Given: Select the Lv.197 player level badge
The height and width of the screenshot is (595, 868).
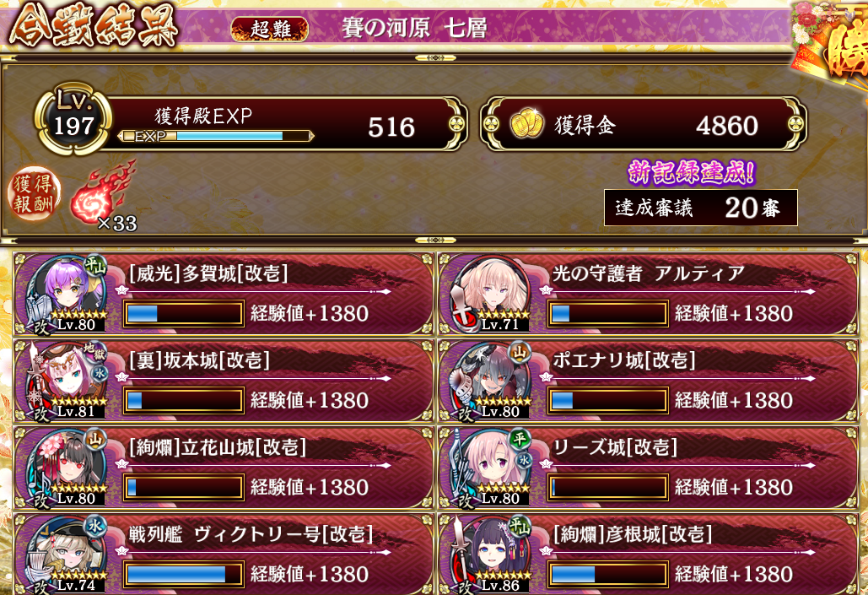Looking at the screenshot, I should (73, 119).
